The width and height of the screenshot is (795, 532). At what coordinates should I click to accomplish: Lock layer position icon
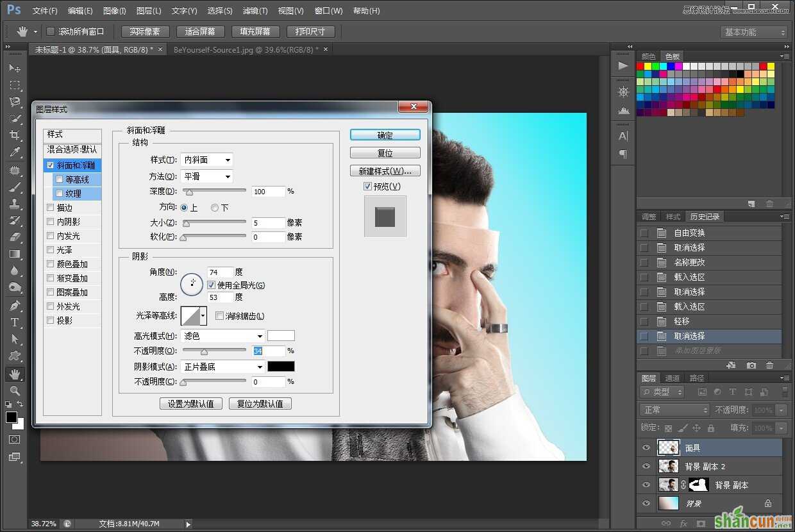point(696,428)
